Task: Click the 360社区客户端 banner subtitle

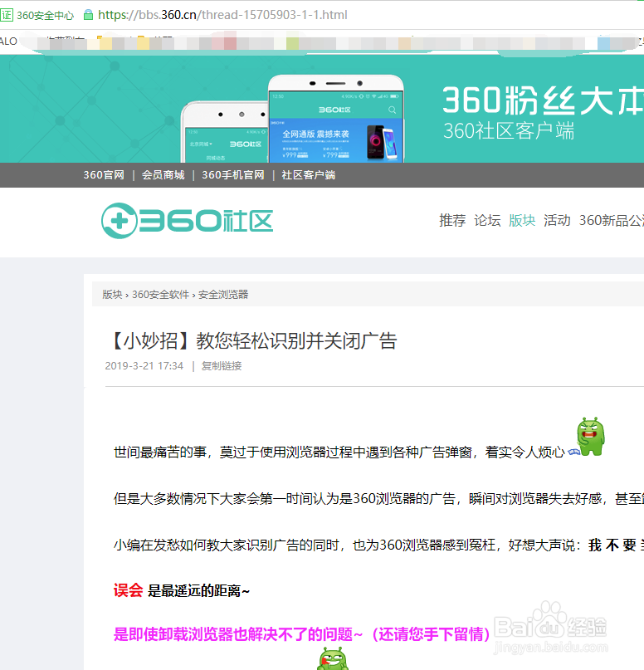Action: (509, 130)
